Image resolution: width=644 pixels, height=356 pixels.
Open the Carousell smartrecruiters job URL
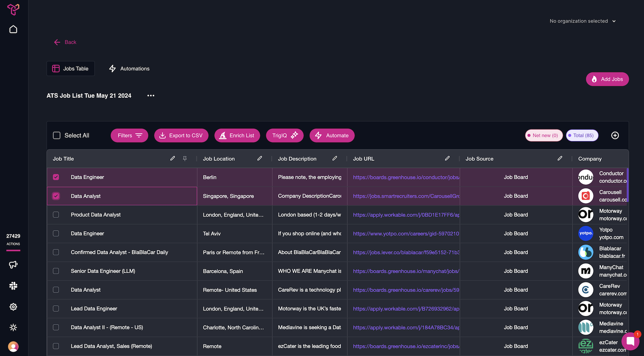pos(406,196)
